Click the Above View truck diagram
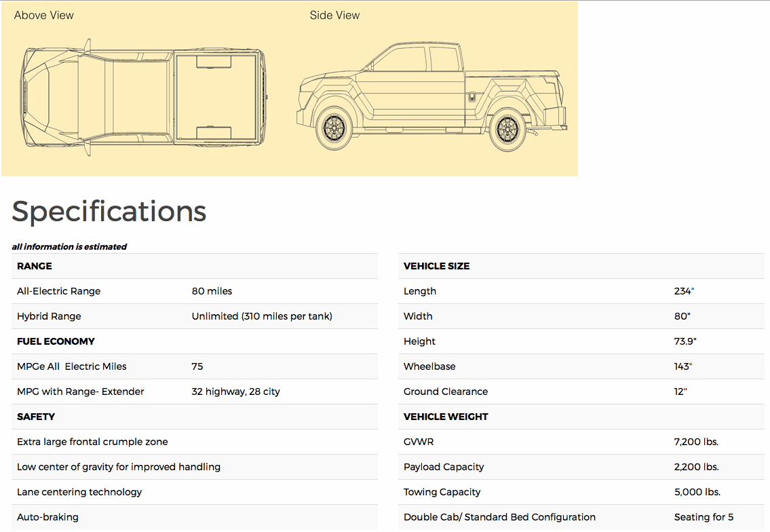The height and width of the screenshot is (532, 770). 144,97
